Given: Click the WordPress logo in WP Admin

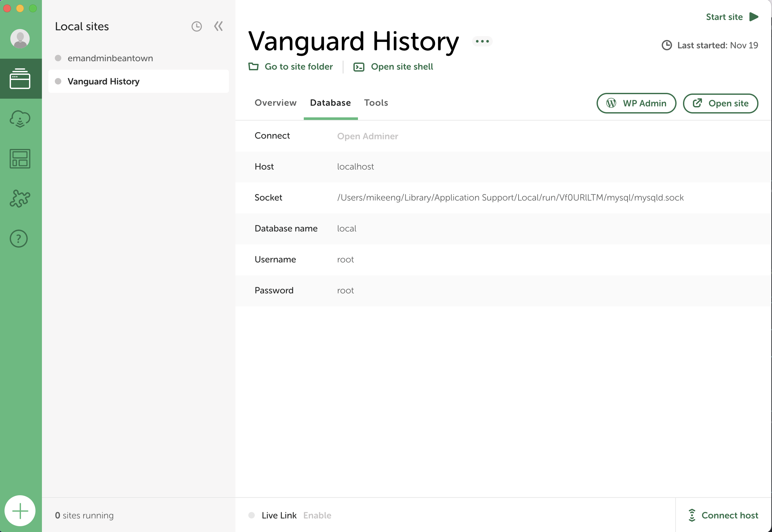Looking at the screenshot, I should 611,103.
